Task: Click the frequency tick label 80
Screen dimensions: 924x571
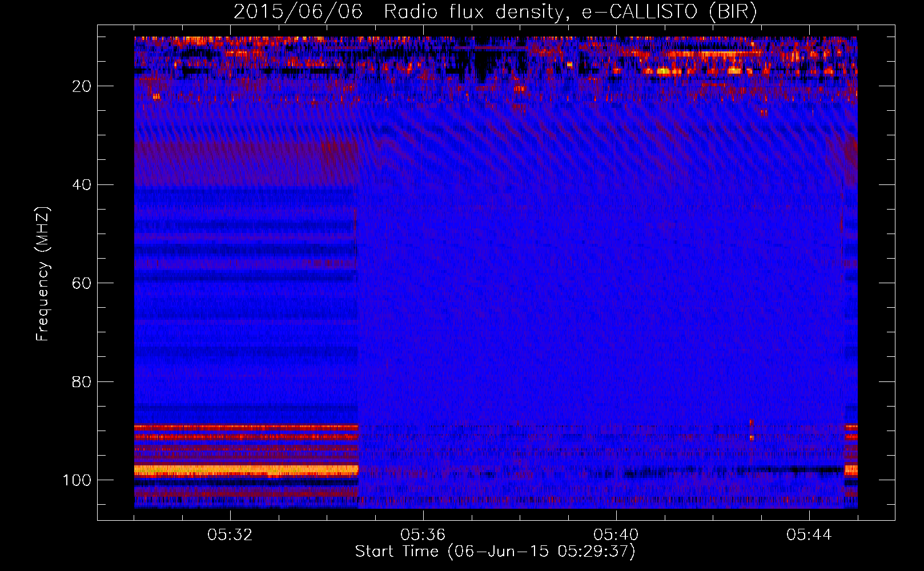Action: click(x=81, y=382)
